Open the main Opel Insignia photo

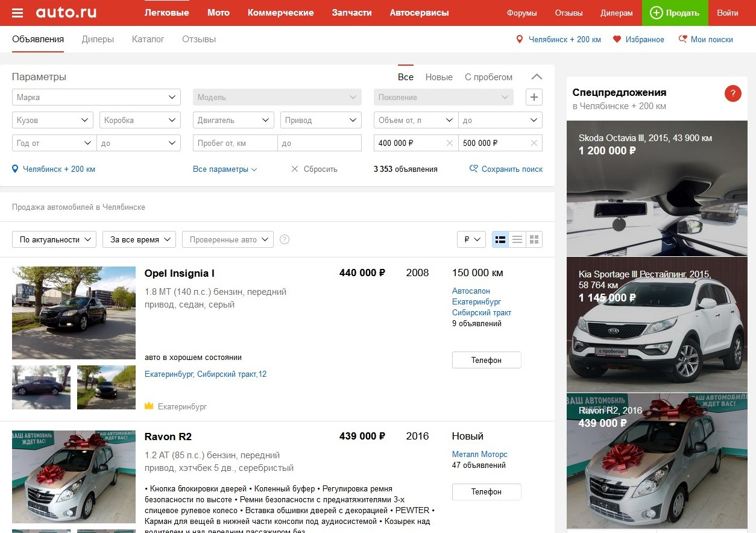[74, 313]
